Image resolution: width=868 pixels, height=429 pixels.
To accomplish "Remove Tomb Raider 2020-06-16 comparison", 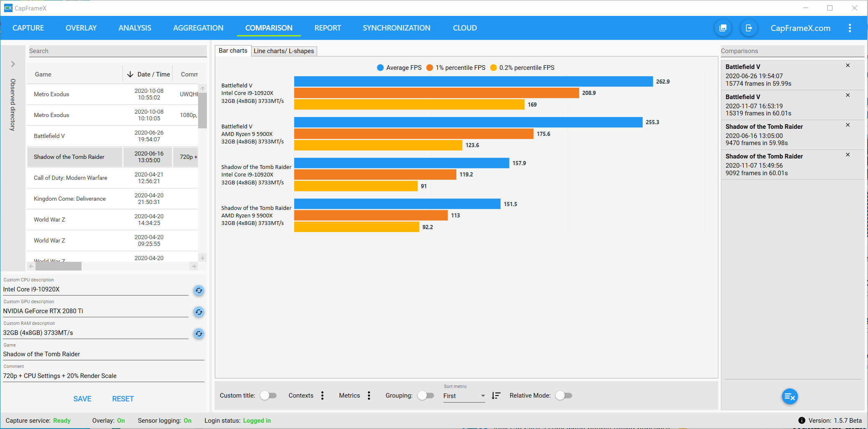I will (848, 125).
